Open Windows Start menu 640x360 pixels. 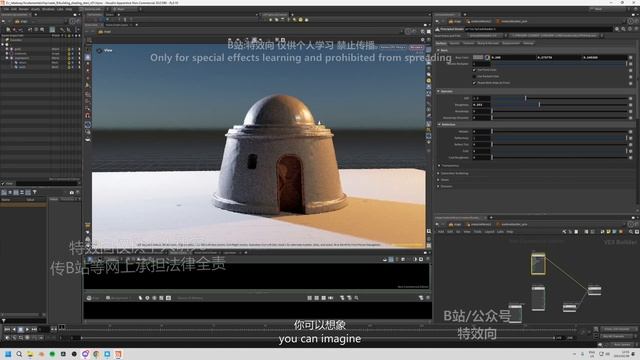pos(8,354)
